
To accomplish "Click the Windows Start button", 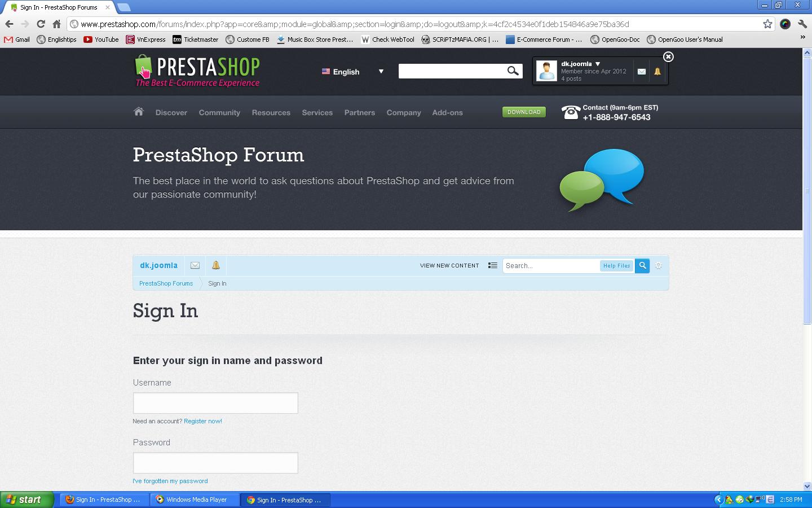I will tap(27, 500).
